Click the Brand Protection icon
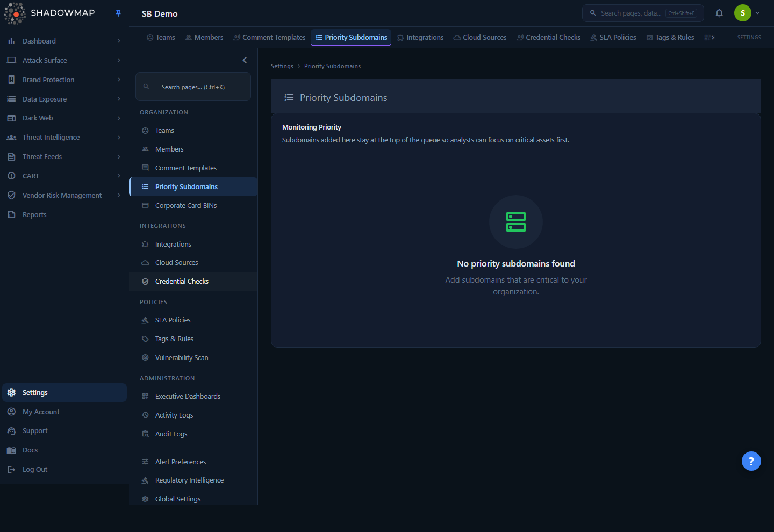The width and height of the screenshot is (774, 532). (x=11, y=80)
